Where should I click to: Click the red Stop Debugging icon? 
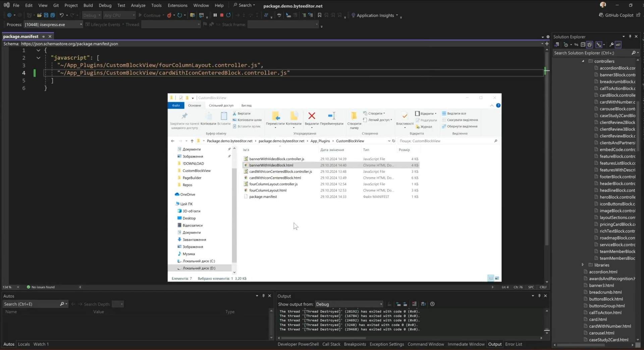[x=222, y=15]
